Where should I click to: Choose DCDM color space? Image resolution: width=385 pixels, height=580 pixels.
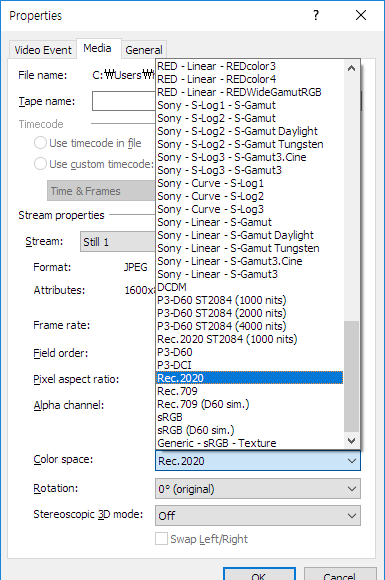coord(250,287)
